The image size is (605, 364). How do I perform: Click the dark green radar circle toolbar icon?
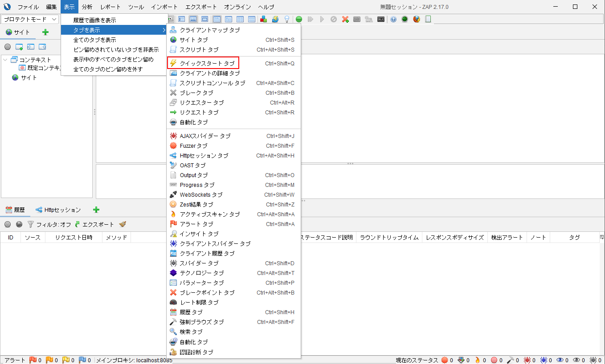click(405, 19)
